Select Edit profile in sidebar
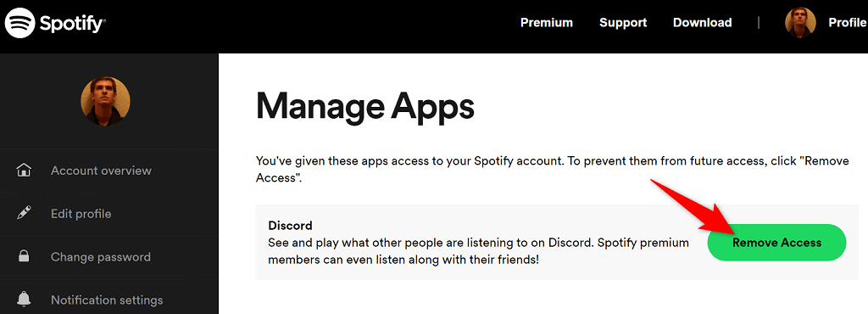The width and height of the screenshot is (868, 314). [81, 214]
